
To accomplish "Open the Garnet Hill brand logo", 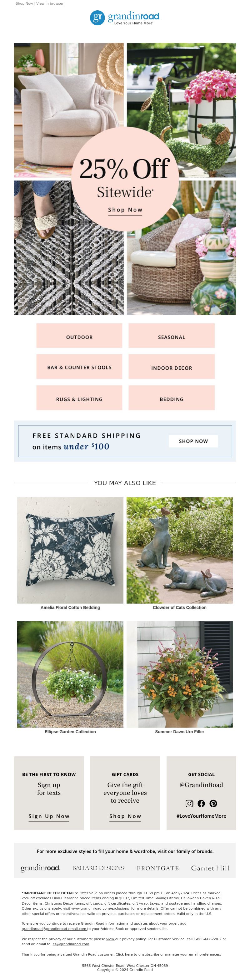I will (x=210, y=868).
